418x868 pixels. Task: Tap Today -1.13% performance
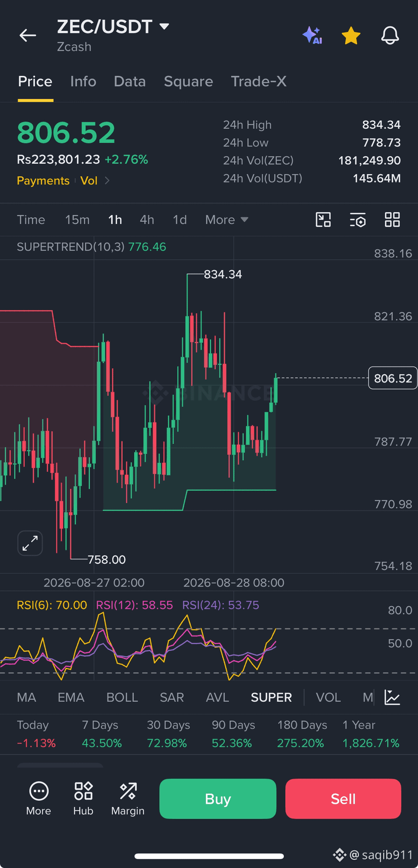pos(36,734)
